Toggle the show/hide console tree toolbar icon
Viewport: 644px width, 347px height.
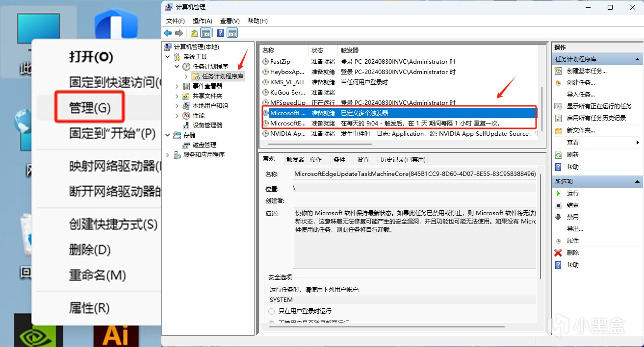tap(206, 33)
